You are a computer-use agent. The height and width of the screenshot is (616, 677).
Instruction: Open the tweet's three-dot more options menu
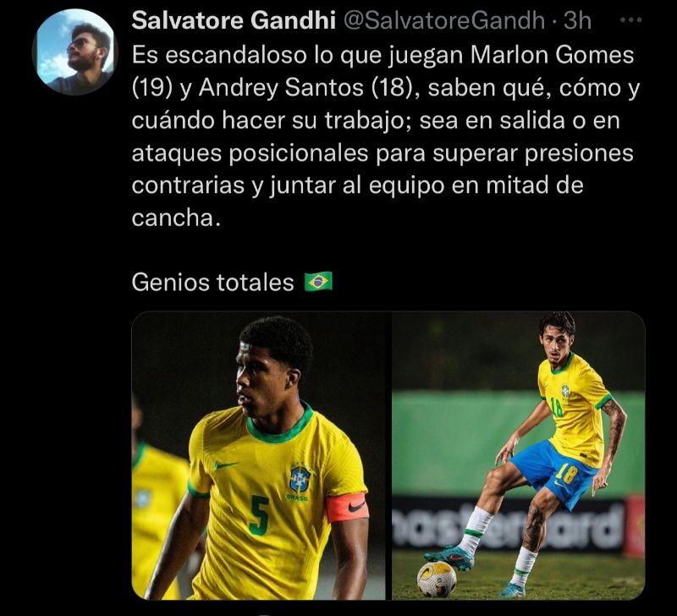coord(630,19)
